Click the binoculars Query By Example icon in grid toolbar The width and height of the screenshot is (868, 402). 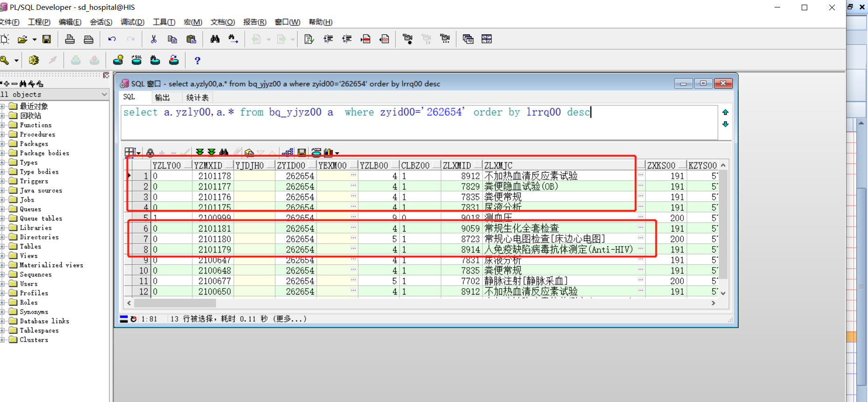tap(224, 152)
